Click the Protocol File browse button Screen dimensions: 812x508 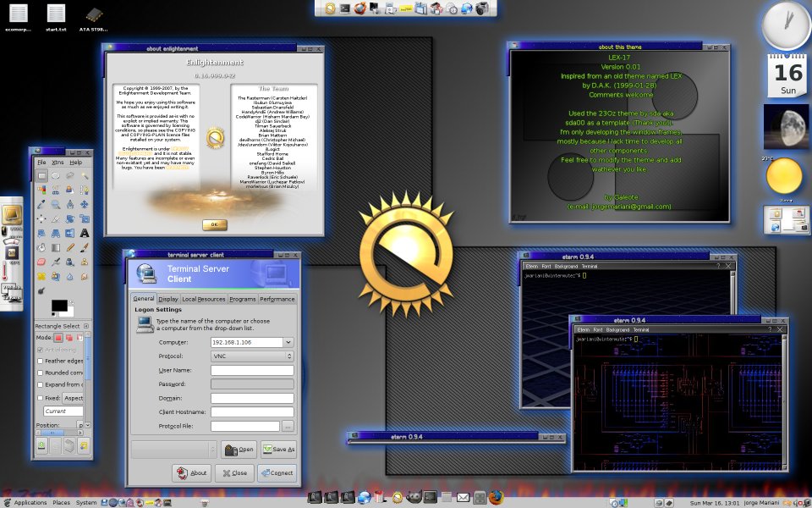[288, 426]
